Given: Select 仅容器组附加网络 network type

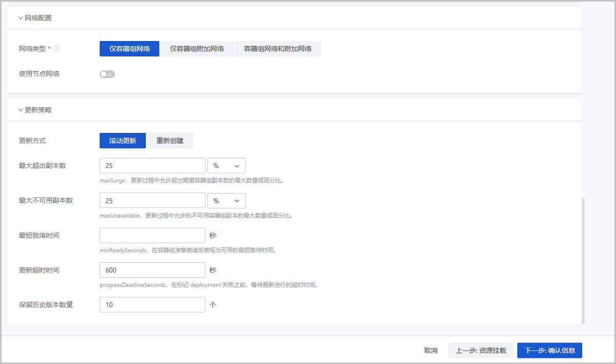Looking at the screenshot, I should 197,49.
